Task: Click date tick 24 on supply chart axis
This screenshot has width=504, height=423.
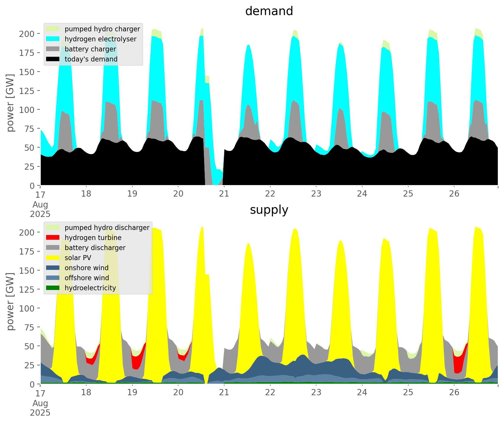Action: point(362,393)
